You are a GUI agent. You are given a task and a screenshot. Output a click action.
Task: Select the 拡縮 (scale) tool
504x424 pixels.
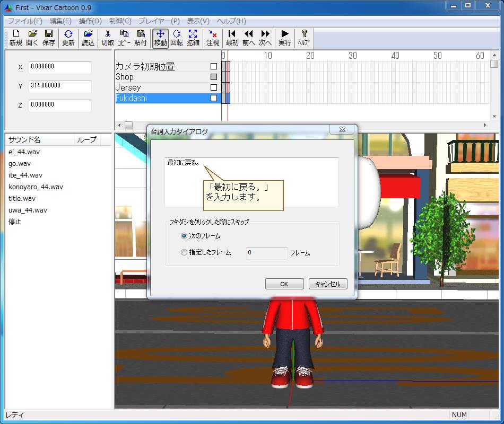click(x=193, y=38)
